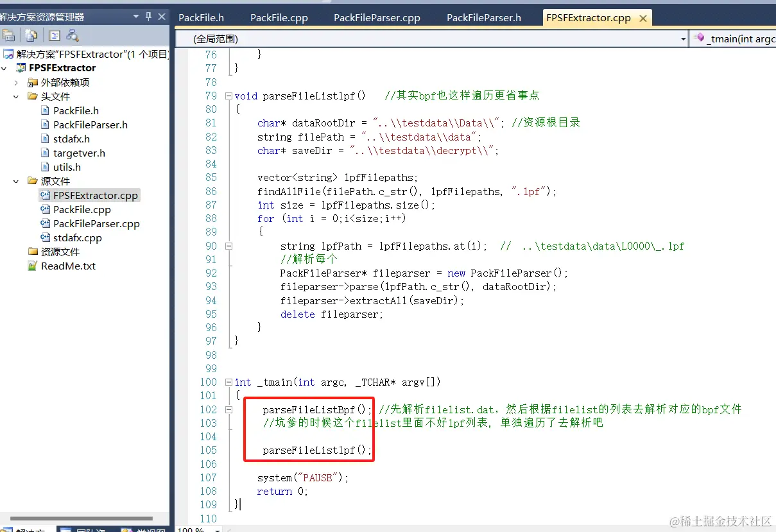Switch to the PackFile.cpp tab
This screenshot has width=776, height=532.
click(279, 18)
